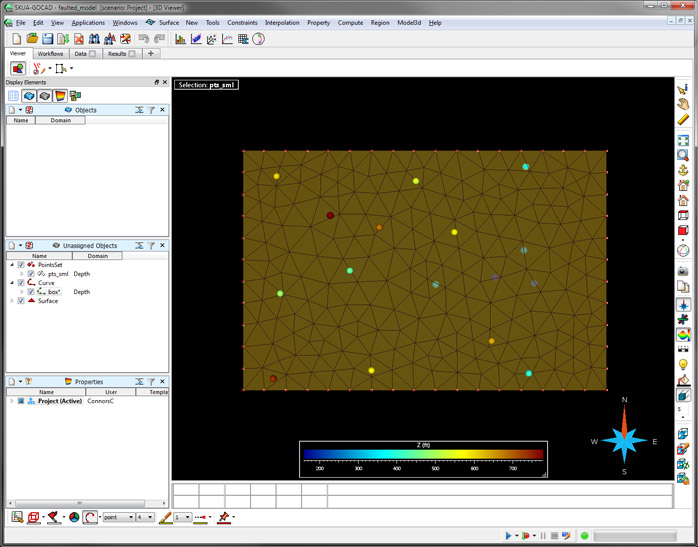This screenshot has width=698, height=547.
Task: Click the wireframe cube icon in the right toolbar
Action: [683, 215]
